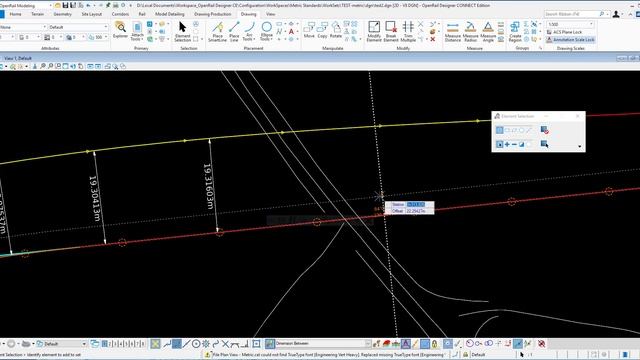This screenshot has width=640, height=360.
Task: Open the Ellipse Tools button
Action: [x=267, y=31]
